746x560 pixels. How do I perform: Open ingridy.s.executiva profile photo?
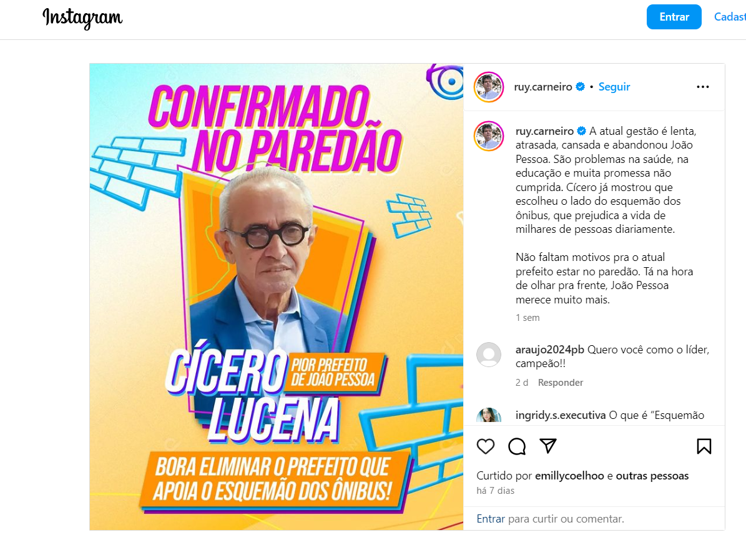coord(489,416)
